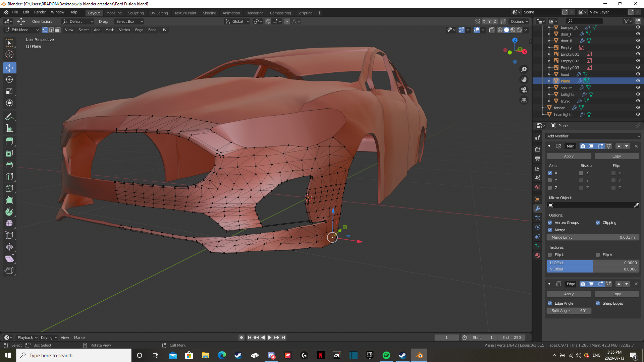Open the Render menu
644x362 pixels.
[40, 12]
